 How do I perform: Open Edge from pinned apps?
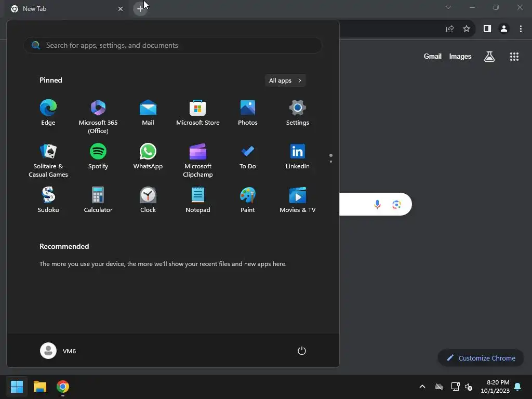pyautogui.click(x=48, y=113)
